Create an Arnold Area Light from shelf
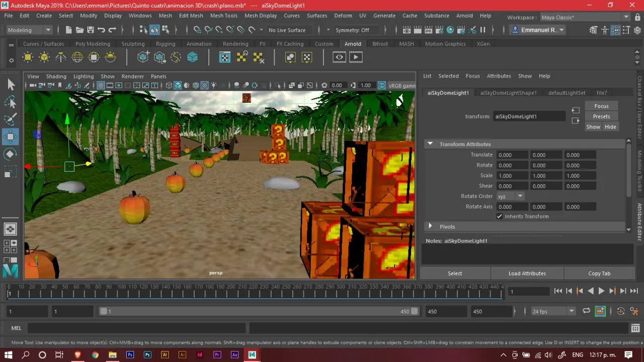The image size is (644, 362). [x=28, y=57]
